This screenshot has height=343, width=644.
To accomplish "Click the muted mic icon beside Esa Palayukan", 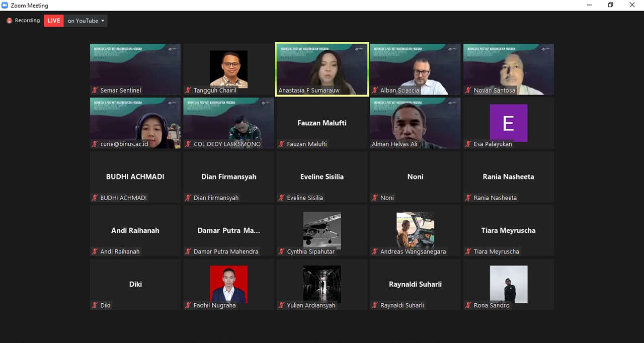I will [468, 144].
